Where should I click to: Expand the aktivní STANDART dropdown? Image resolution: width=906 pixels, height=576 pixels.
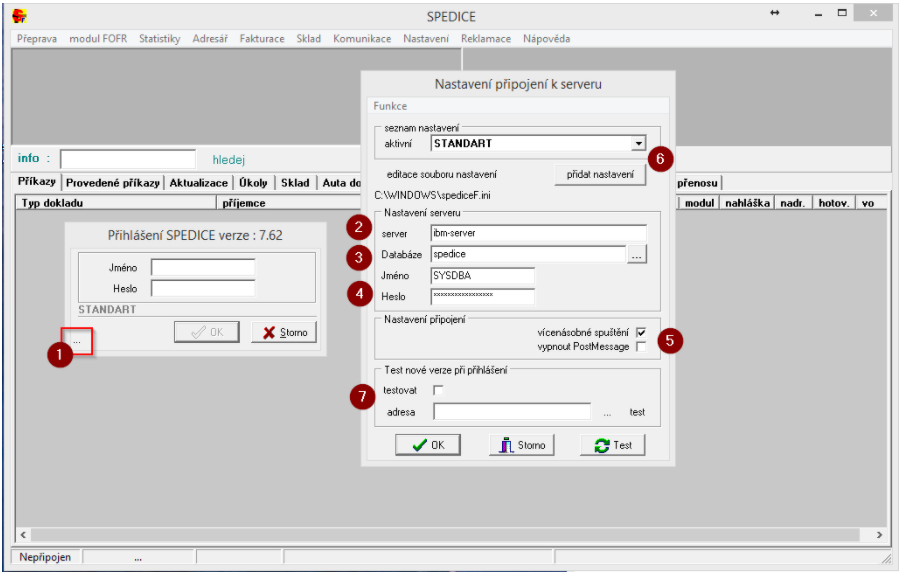pos(638,144)
